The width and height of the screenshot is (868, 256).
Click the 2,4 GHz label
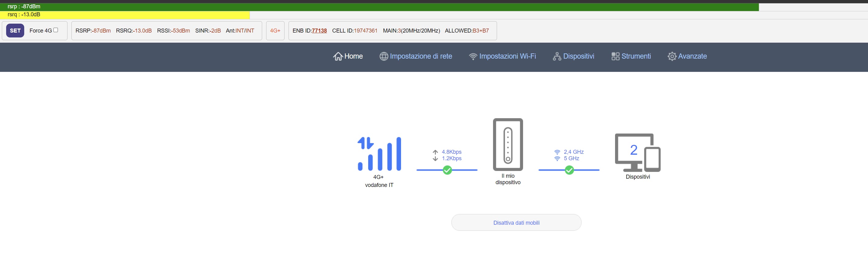(x=573, y=152)
